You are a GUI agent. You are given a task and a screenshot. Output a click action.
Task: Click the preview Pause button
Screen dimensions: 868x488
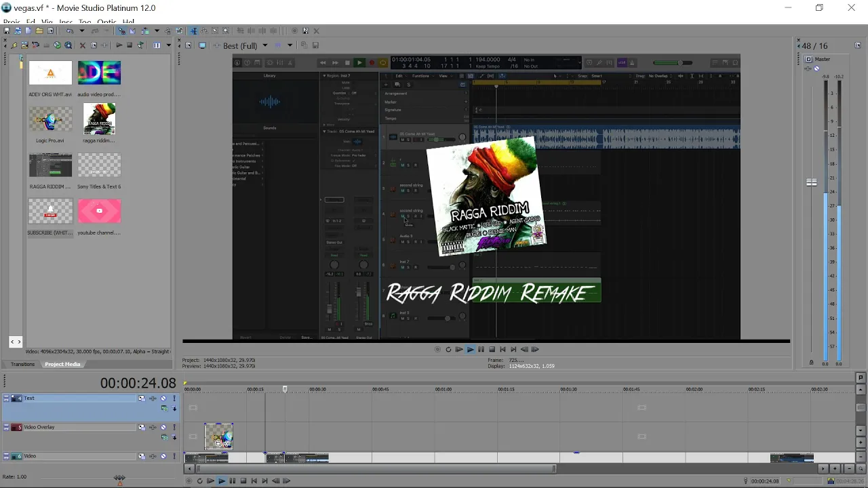tap(481, 350)
